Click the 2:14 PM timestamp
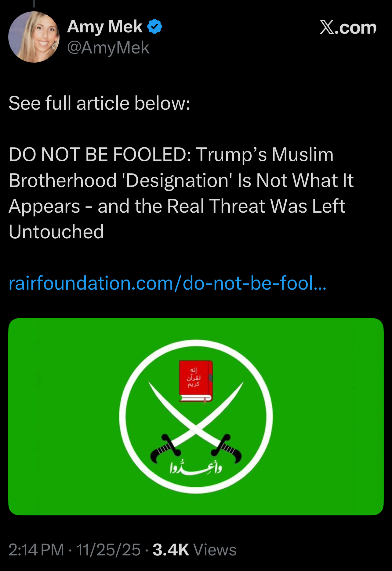The width and height of the screenshot is (392, 571). click(x=36, y=550)
